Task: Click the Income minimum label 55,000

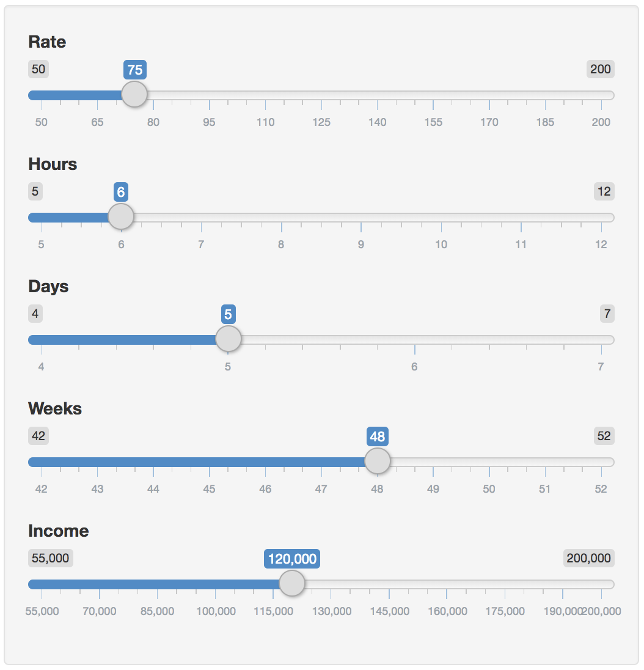Action: [x=51, y=558]
